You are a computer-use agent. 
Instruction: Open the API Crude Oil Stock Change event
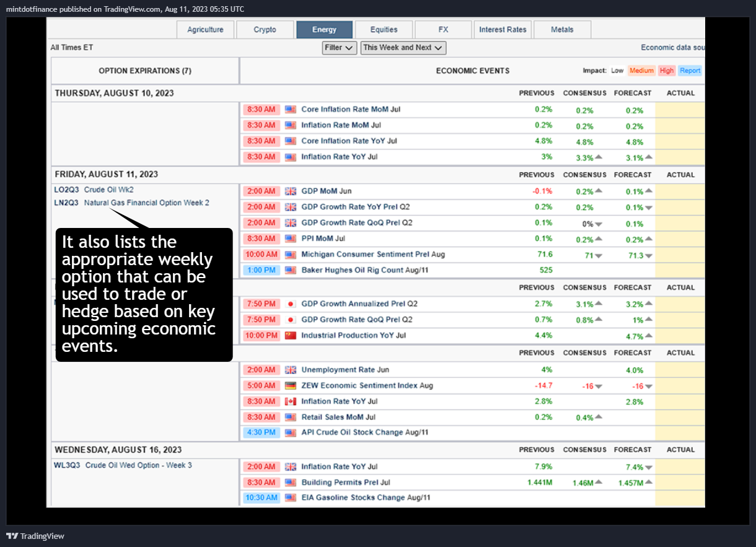[x=364, y=432]
